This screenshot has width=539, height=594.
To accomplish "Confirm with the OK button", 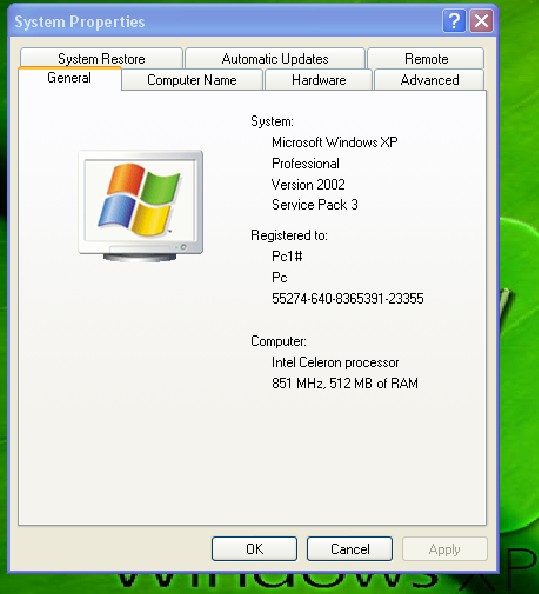I will click(x=254, y=549).
